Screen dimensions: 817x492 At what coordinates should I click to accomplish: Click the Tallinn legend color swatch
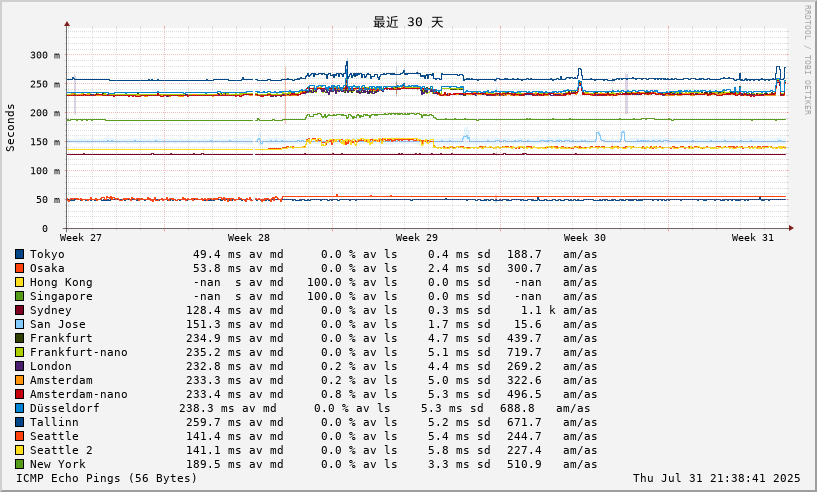19,422
